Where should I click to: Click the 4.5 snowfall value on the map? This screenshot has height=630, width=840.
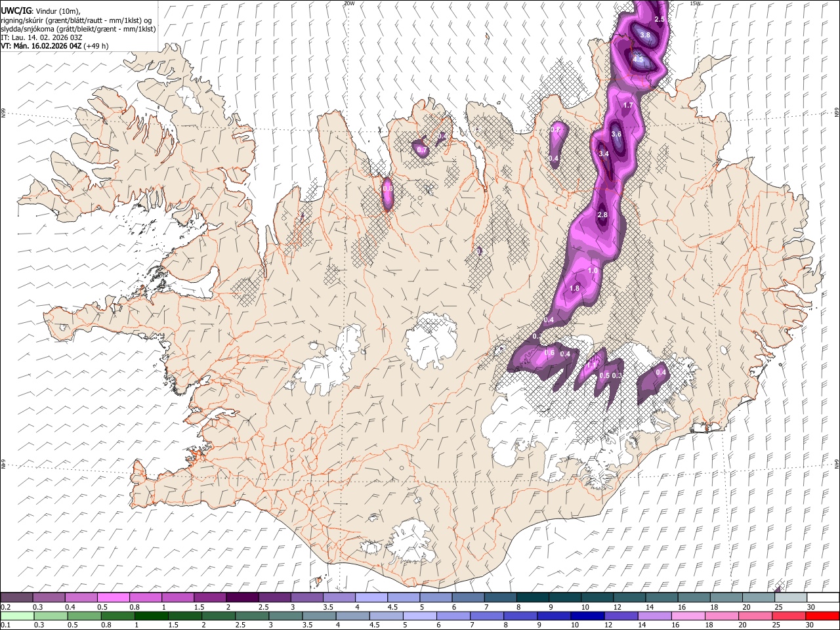638,59
